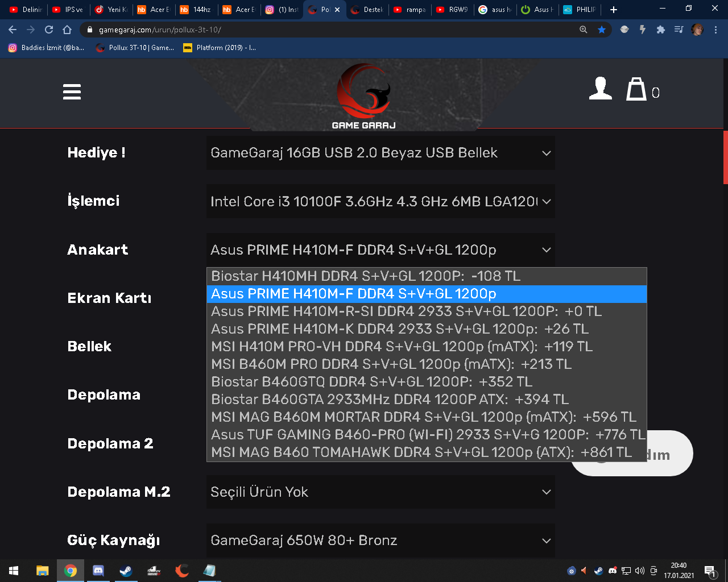Viewport: 728px width, 582px height.
Task: Launch File Explorer from the taskbar
Action: tap(43, 571)
